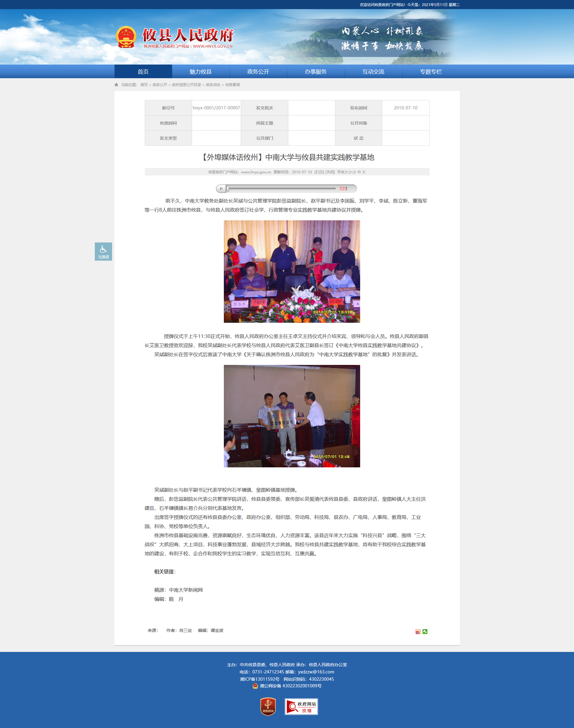Click the 无障碍 accessibility icon

coord(103,251)
